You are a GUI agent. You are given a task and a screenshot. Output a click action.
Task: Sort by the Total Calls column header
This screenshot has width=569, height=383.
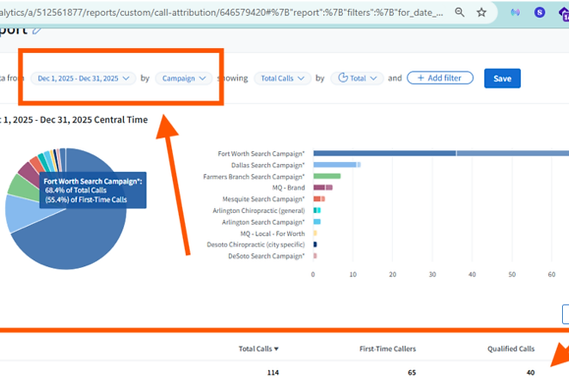[258, 349]
